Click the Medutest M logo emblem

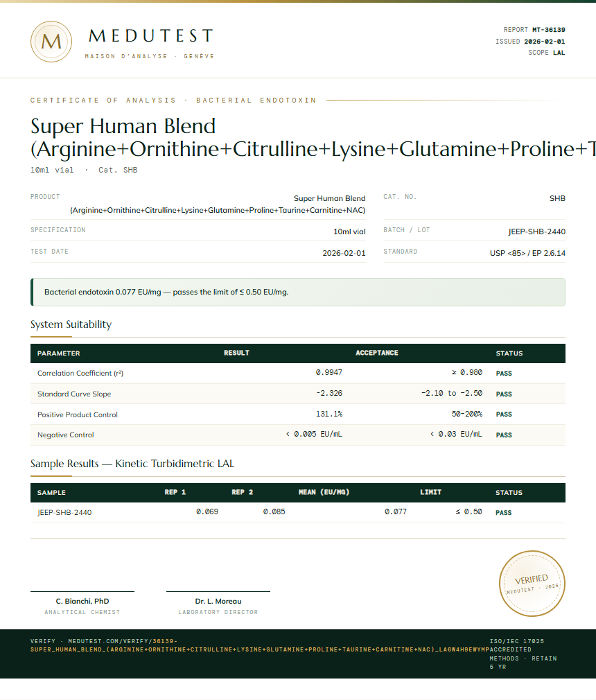pos(51,42)
